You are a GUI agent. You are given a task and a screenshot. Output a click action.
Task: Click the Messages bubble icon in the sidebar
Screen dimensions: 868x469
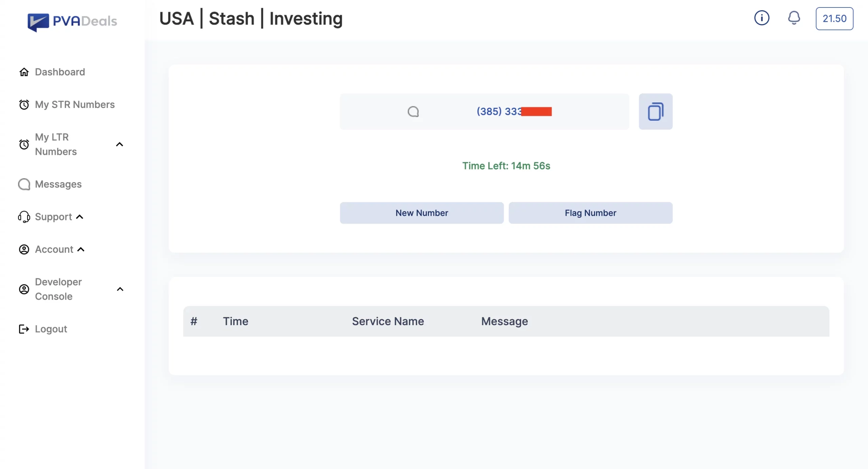[x=24, y=184]
